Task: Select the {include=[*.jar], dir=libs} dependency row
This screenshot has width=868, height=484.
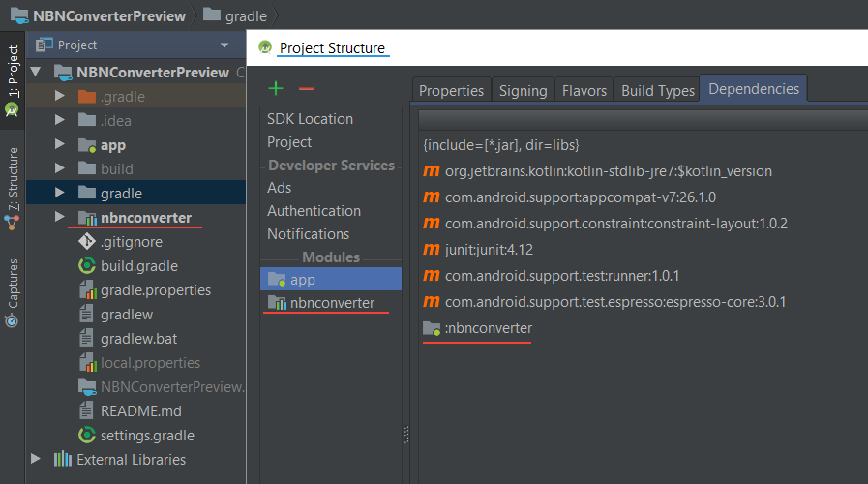Action: tap(643, 145)
